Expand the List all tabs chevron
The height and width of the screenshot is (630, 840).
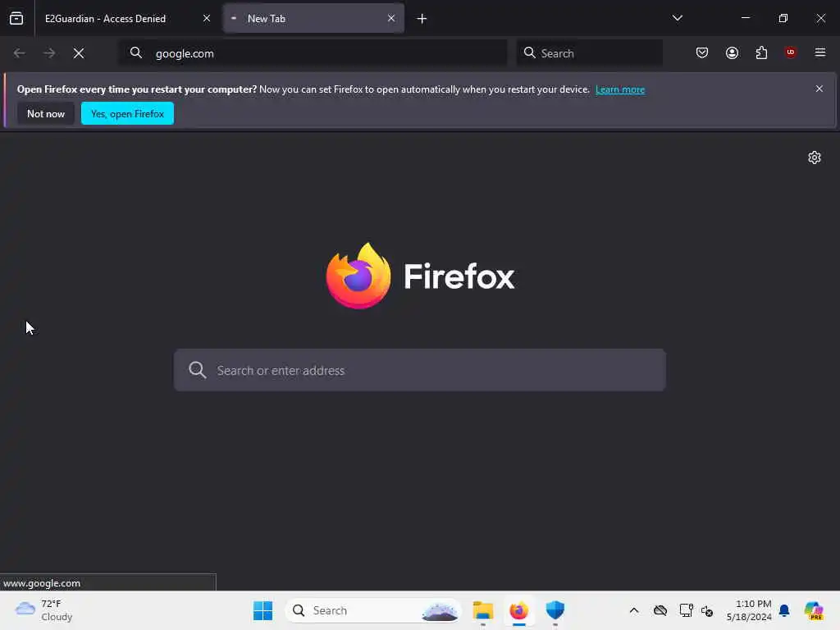click(677, 18)
